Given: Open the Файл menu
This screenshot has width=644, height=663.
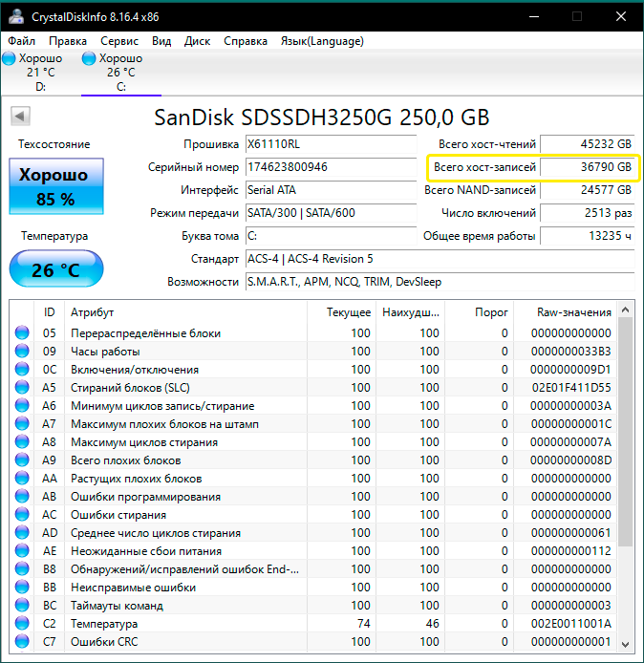Looking at the screenshot, I should click(22, 41).
